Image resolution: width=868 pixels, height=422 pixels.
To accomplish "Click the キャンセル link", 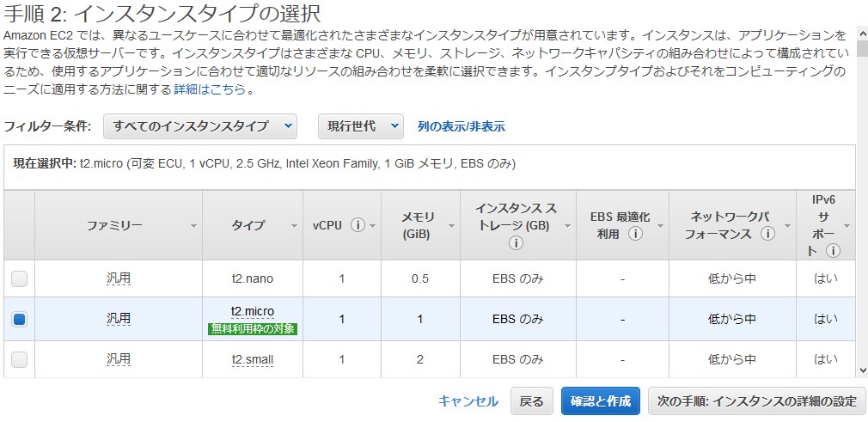I will 468,401.
